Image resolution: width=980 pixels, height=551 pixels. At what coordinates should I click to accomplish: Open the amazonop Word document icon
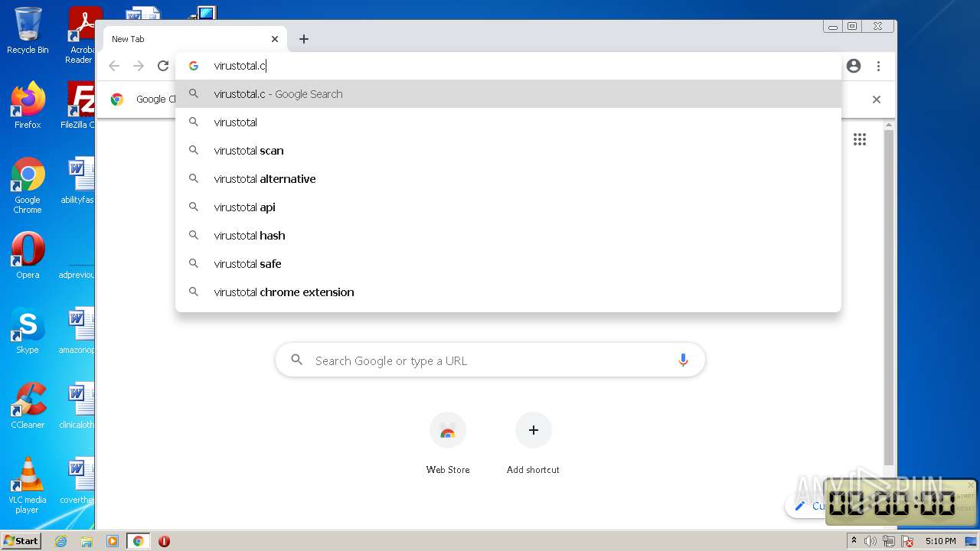coord(77,331)
